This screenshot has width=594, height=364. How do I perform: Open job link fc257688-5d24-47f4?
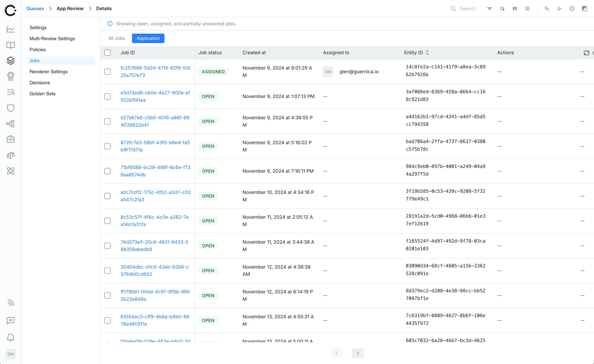(x=155, y=72)
